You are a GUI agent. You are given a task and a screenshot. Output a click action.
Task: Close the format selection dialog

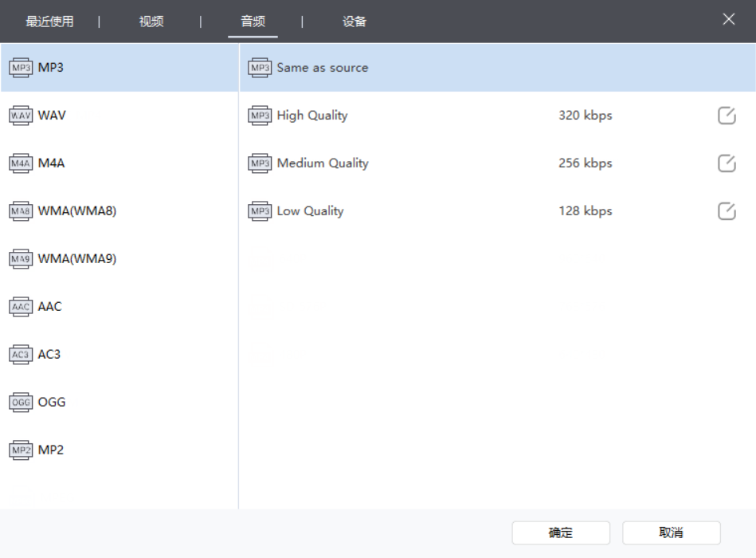pos(728,20)
